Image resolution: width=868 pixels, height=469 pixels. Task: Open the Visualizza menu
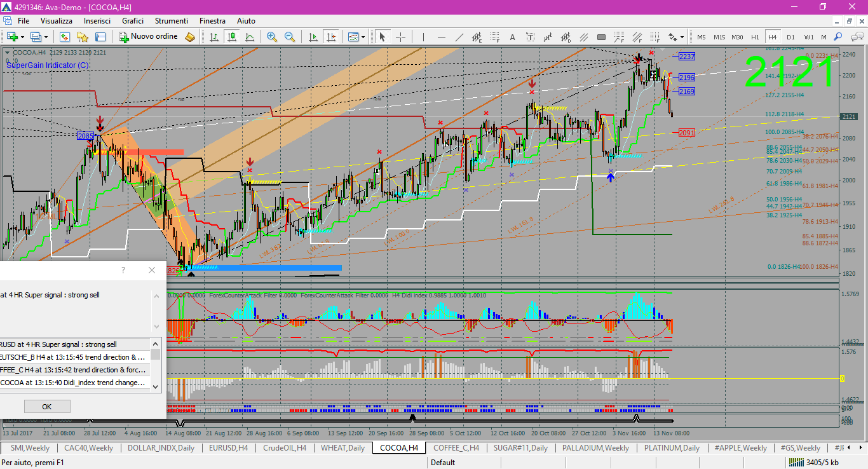(x=57, y=21)
